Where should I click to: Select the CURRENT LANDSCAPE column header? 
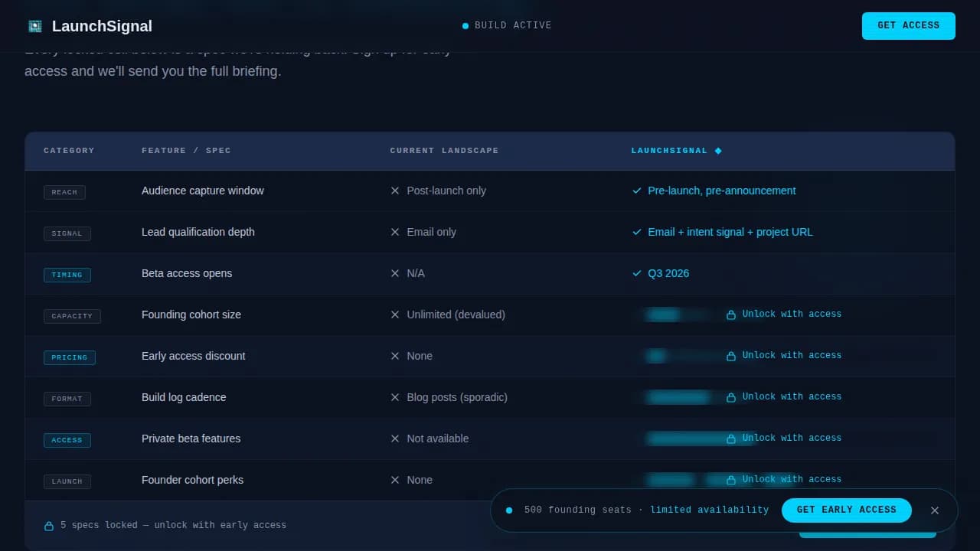pyautogui.click(x=444, y=151)
